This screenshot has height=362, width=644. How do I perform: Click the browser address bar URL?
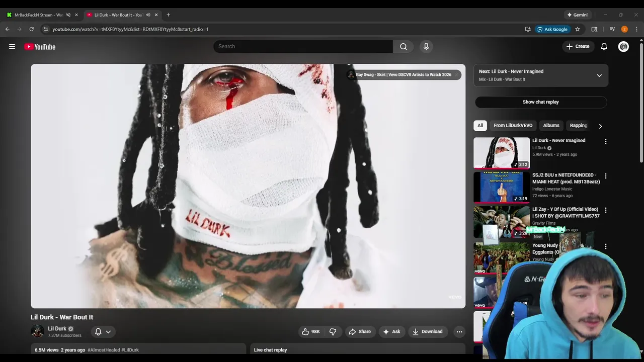click(x=130, y=29)
